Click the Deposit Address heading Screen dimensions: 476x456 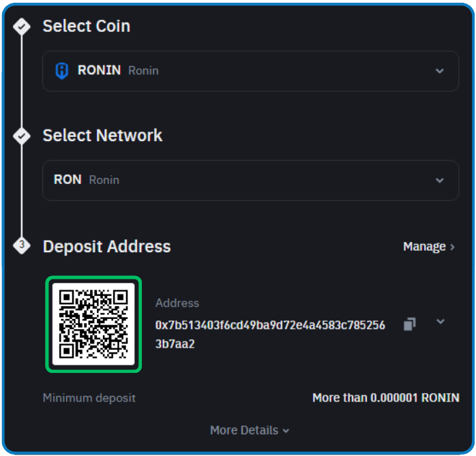pyautogui.click(x=107, y=246)
